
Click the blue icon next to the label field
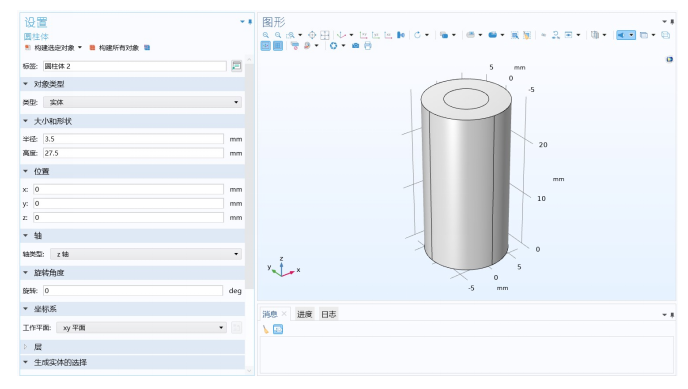(236, 66)
